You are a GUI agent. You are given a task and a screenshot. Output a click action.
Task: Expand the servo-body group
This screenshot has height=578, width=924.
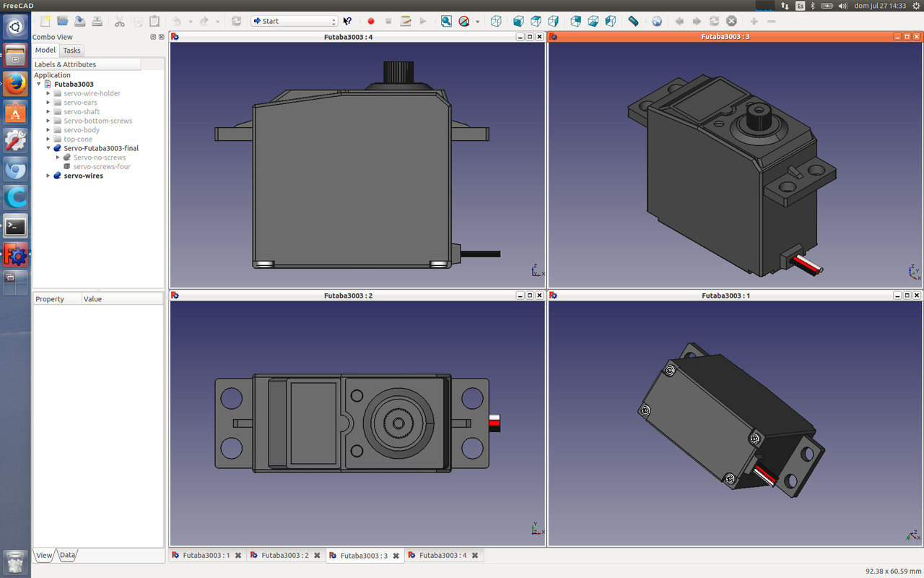click(x=48, y=130)
